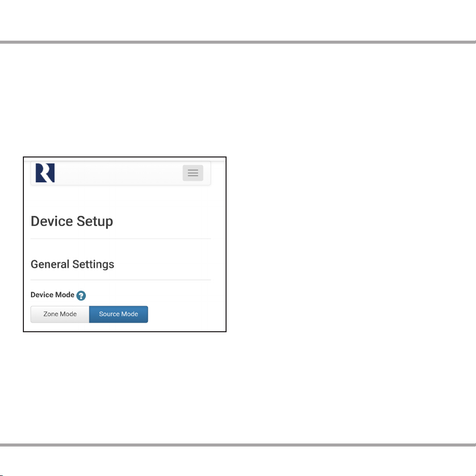Activate the blue Source Mode button
This screenshot has width=476, height=476.
coord(118,314)
